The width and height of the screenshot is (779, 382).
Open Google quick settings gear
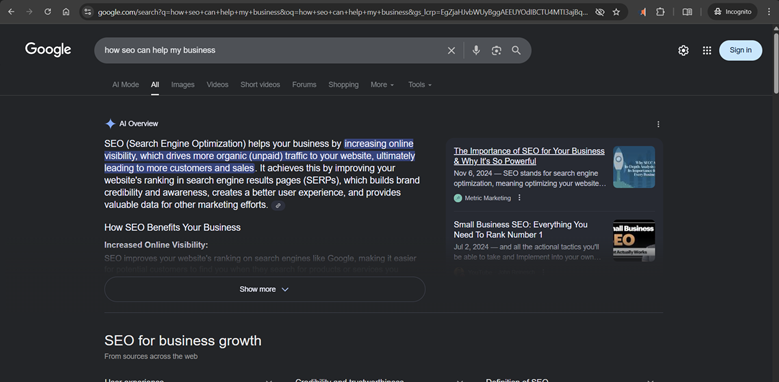[684, 50]
